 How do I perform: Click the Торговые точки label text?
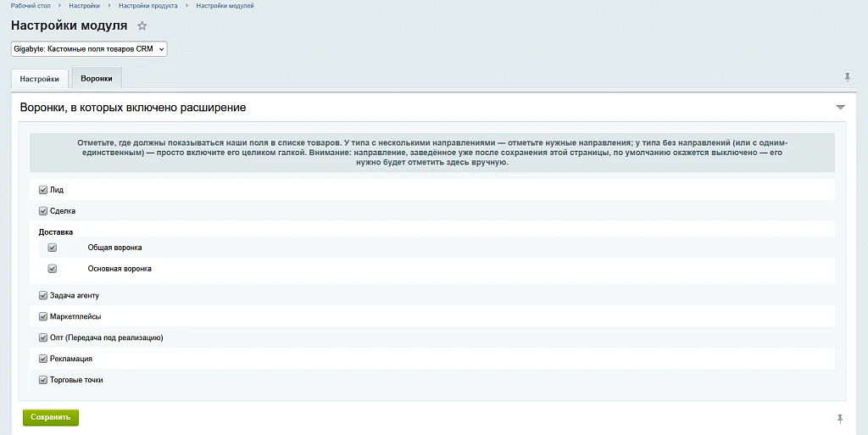tap(76, 380)
